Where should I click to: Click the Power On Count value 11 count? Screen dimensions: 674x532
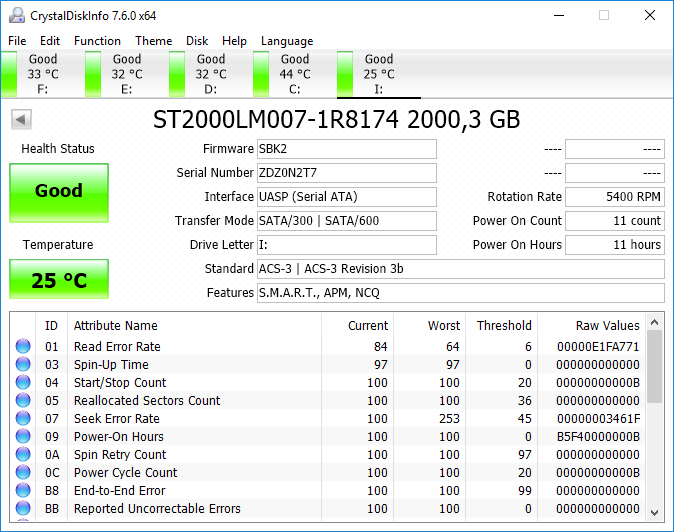tap(615, 221)
